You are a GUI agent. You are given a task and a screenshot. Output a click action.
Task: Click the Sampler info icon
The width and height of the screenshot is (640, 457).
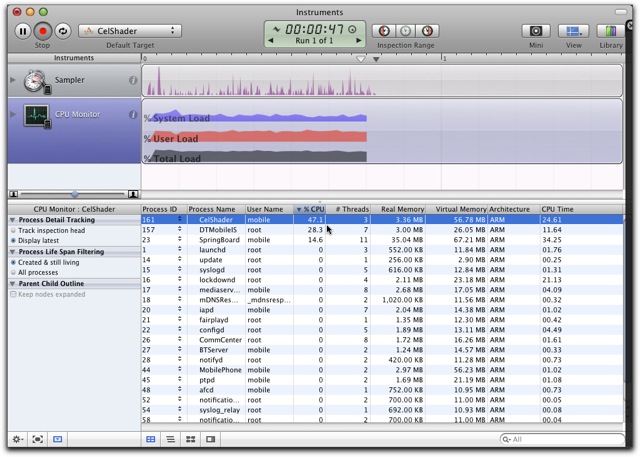pos(133,80)
